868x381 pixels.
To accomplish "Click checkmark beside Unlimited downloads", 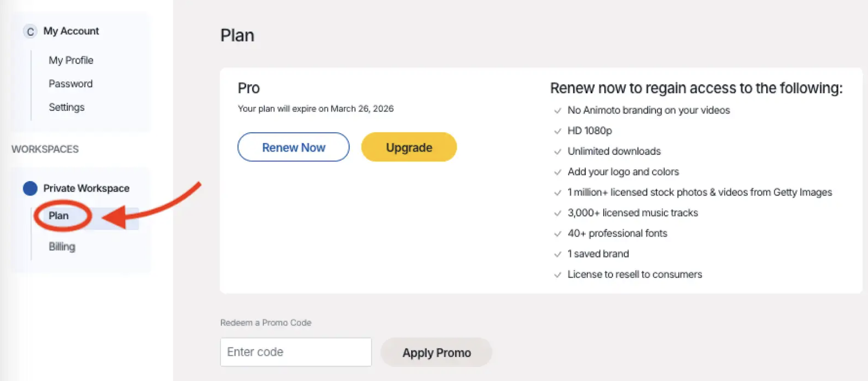I will pyautogui.click(x=558, y=152).
